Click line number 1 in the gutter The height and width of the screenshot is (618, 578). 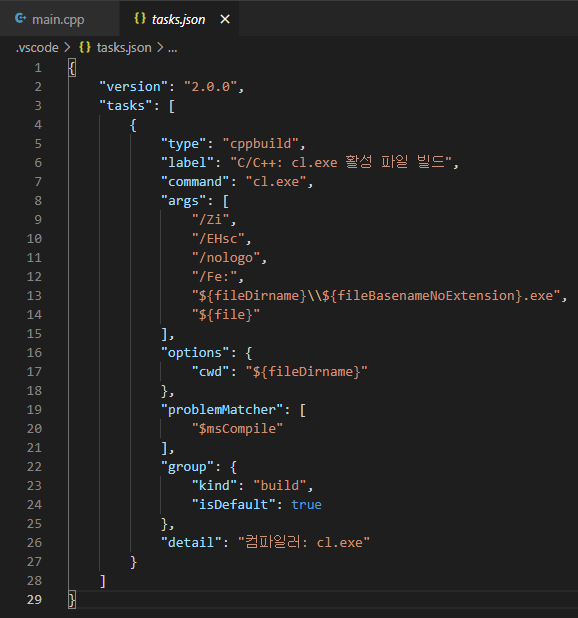coord(38,68)
